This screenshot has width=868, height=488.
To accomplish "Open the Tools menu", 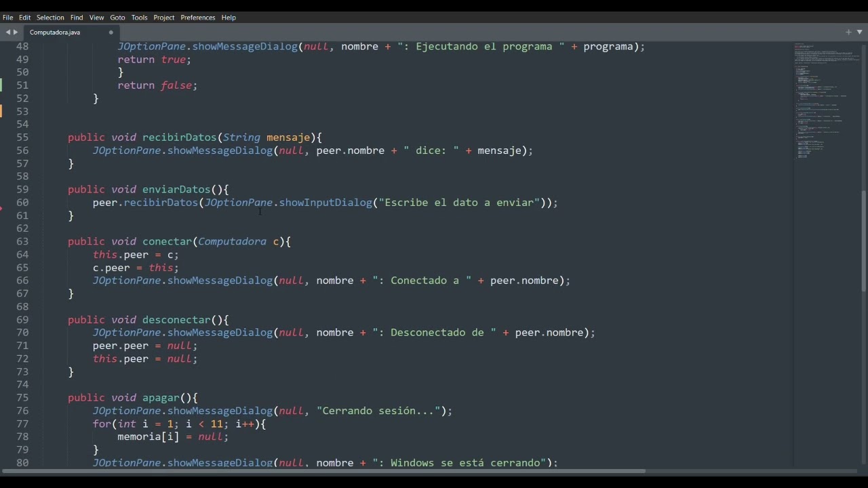I will click(x=140, y=18).
